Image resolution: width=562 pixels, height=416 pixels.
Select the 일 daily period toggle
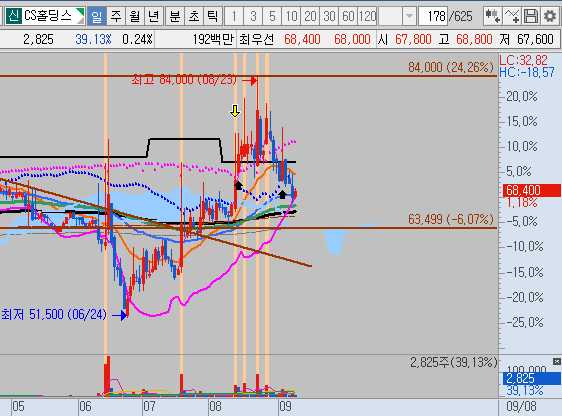[96, 16]
